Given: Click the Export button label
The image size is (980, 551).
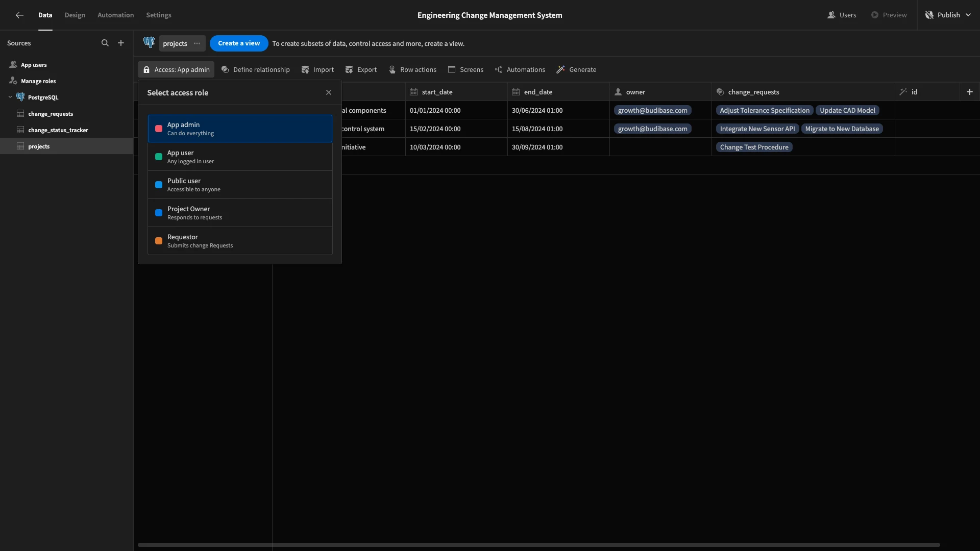Looking at the screenshot, I should pos(367,70).
